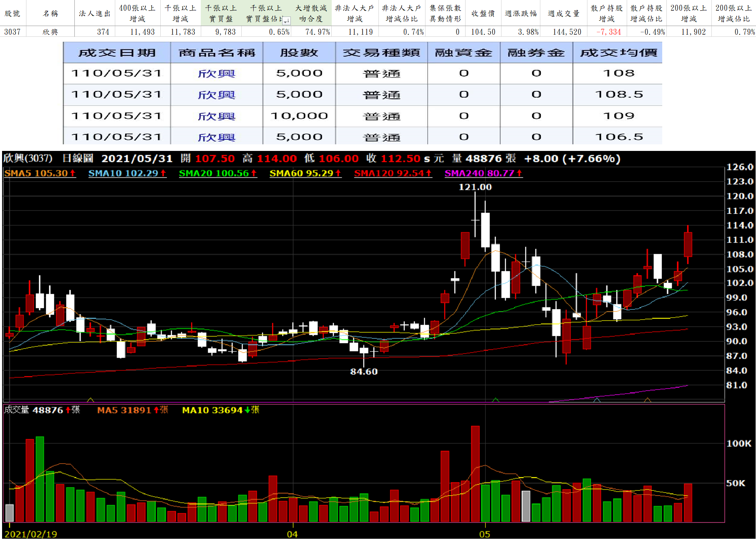Viewport: 756px width, 540px height.
Task: Select the MA10 33694 volume indicator label
Action: point(221,410)
